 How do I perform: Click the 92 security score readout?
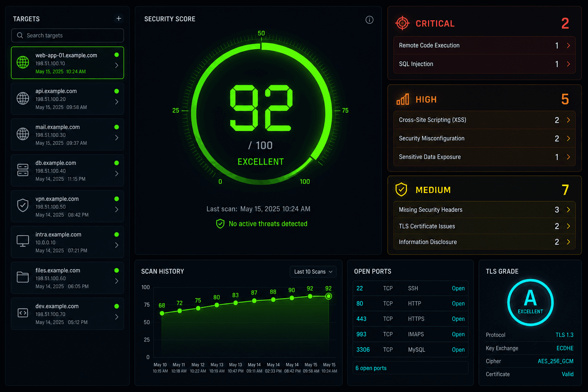pos(261,108)
